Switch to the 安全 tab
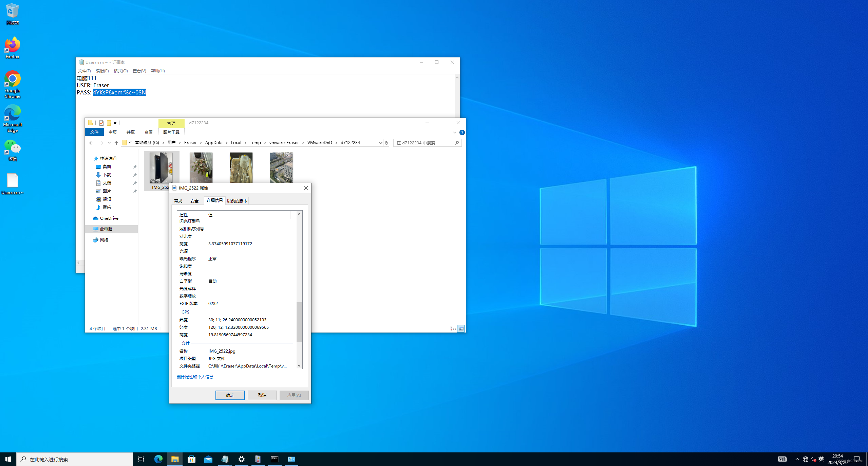Screen dimensions: 868x466 point(194,201)
